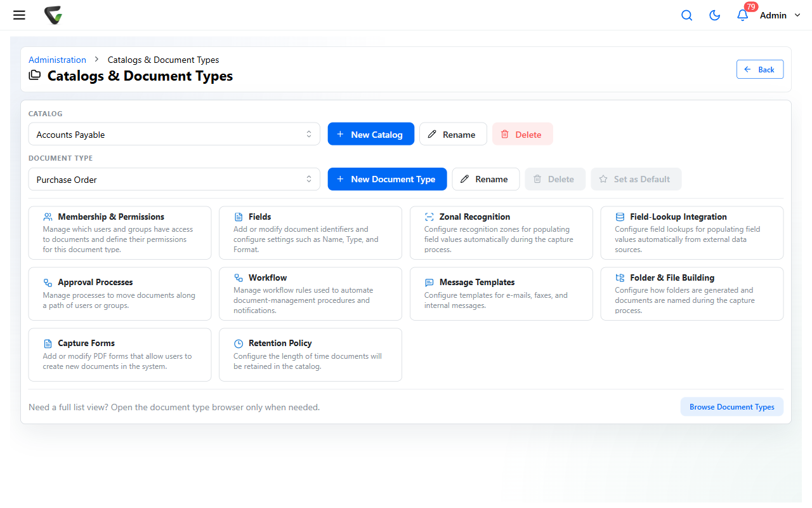This screenshot has width=812, height=508.
Task: Expand the Admin user menu
Action: point(780,15)
